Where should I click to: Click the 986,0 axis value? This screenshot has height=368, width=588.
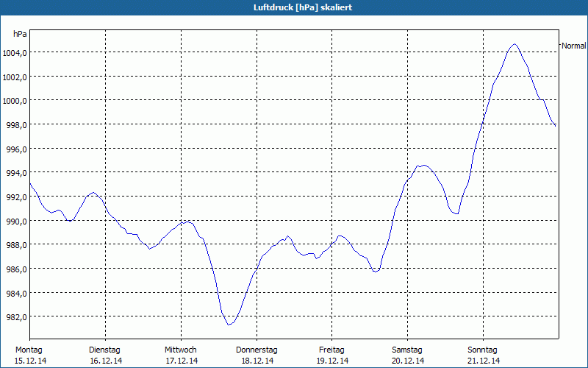[x=16, y=269]
